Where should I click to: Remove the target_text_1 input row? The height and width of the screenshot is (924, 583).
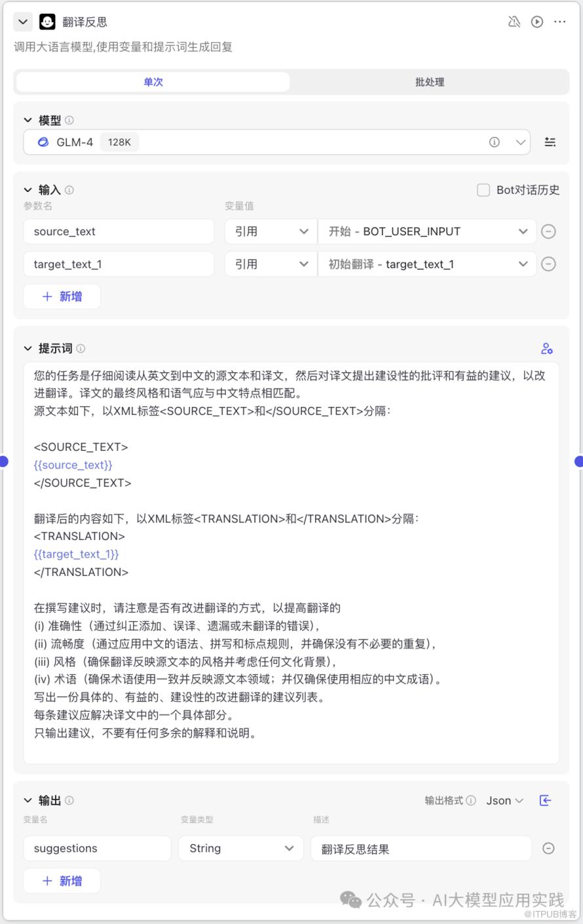coord(549,264)
